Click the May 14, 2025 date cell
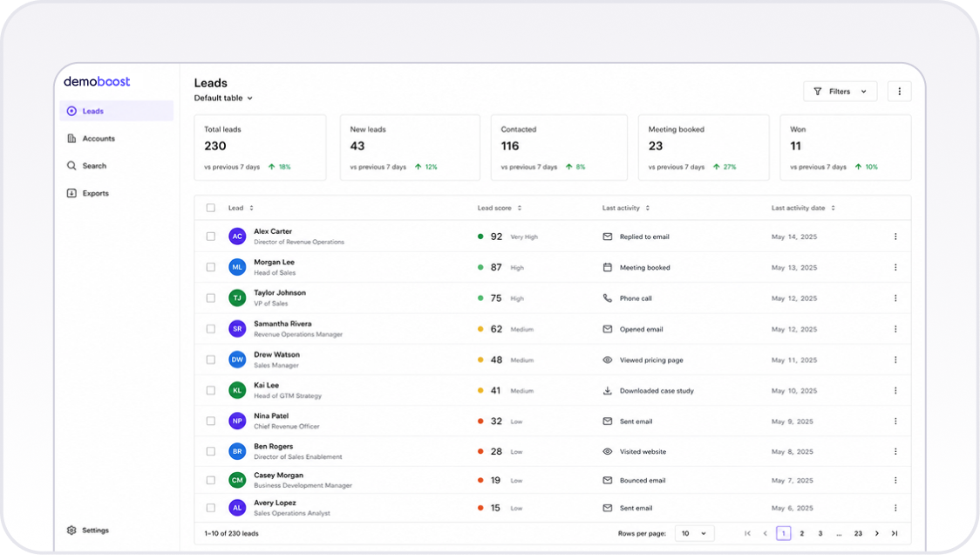 793,236
